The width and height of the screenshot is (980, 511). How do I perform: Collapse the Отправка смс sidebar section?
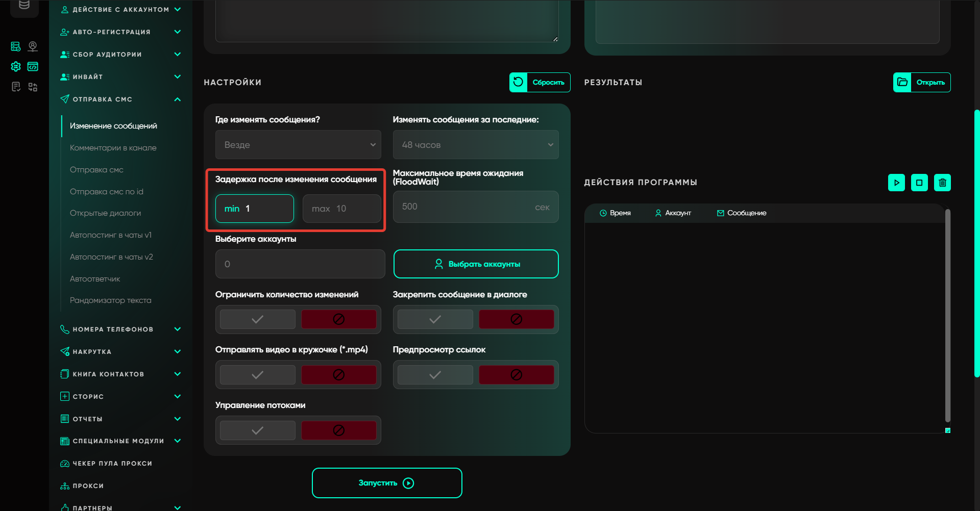pyautogui.click(x=177, y=99)
